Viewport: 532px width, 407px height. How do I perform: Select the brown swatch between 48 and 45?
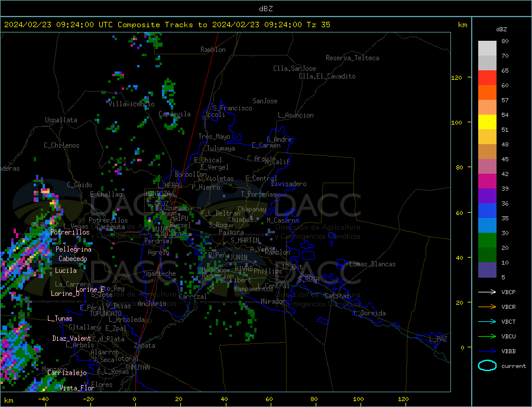click(487, 152)
